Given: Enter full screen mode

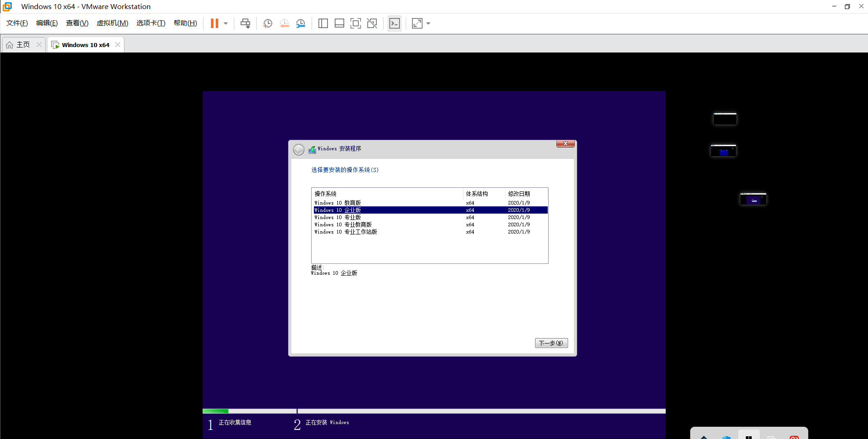Looking at the screenshot, I should (x=356, y=24).
